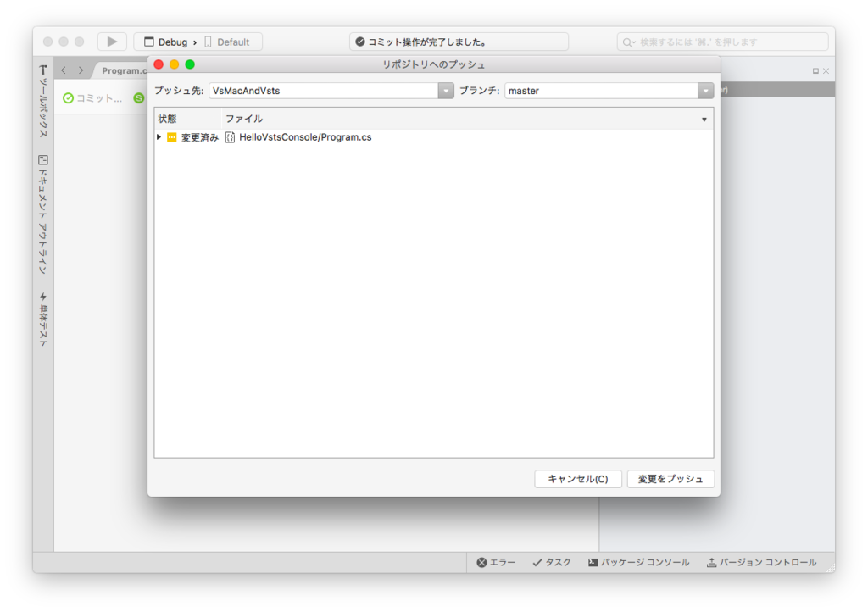868x612 pixels.
Task: Open the プッシュ先 repository dropdown
Action: tap(446, 91)
